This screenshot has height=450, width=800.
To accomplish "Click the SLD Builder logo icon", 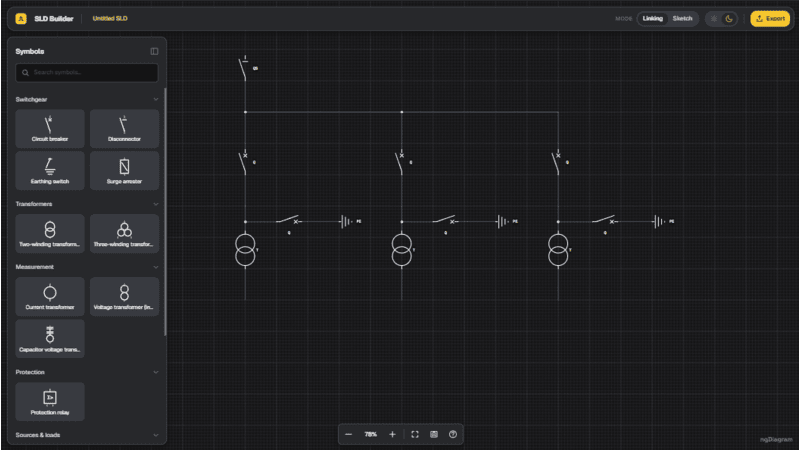I will (21, 19).
